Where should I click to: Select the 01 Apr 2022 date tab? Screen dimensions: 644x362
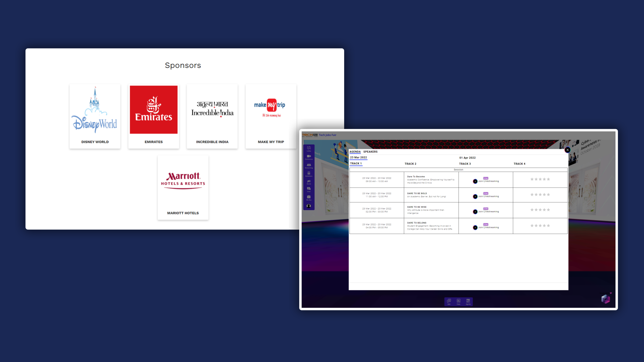click(468, 158)
